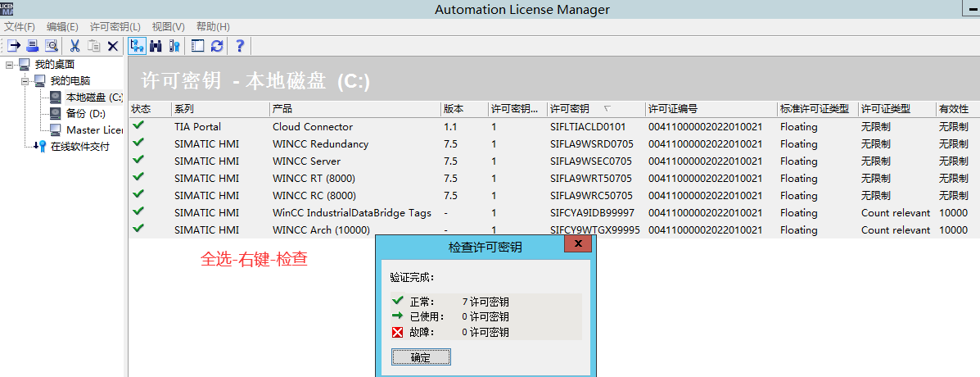This screenshot has height=377, width=980.
Task: Click license key SIFLA9WRC50705
Action: [x=591, y=195]
